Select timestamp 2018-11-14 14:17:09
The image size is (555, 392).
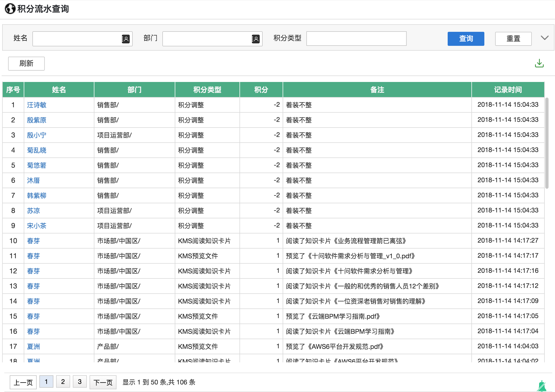[508, 301]
